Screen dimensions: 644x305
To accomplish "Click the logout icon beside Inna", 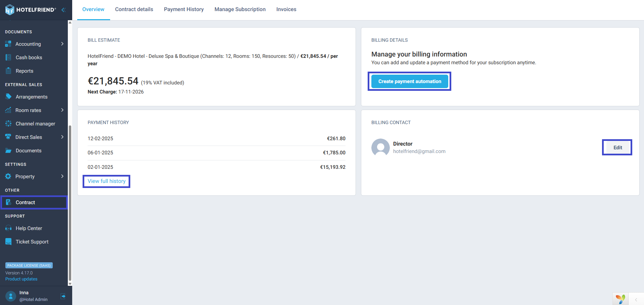I will click(x=63, y=296).
